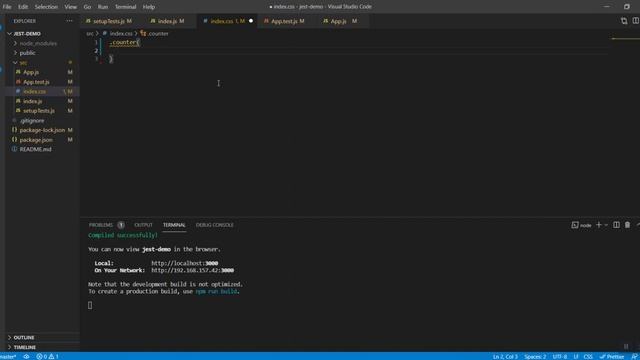Select the index.css editor tab
The width and height of the screenshot is (640, 360).
coord(228,21)
